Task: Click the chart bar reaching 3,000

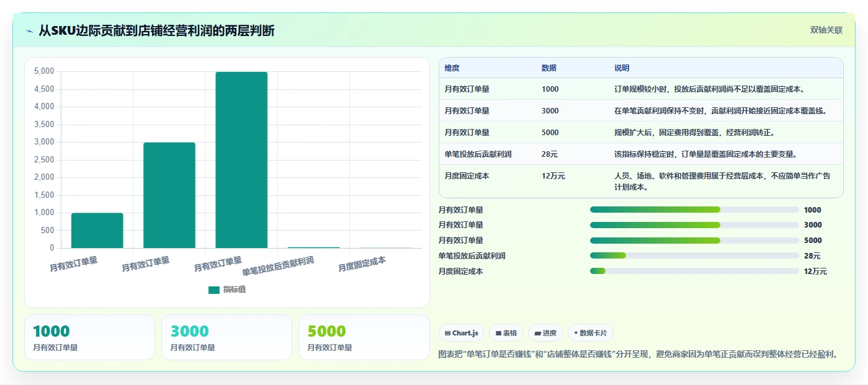Action: [169, 195]
